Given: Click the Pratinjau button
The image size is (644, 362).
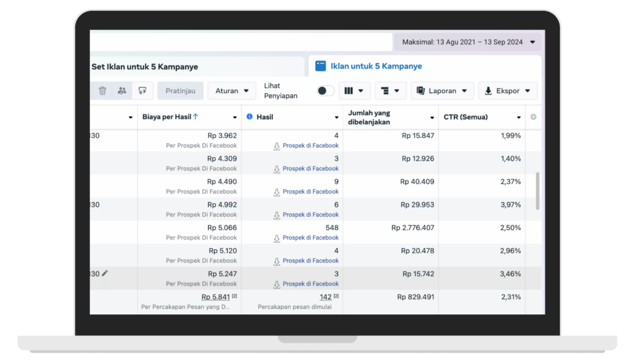Looking at the screenshot, I should click(x=180, y=91).
